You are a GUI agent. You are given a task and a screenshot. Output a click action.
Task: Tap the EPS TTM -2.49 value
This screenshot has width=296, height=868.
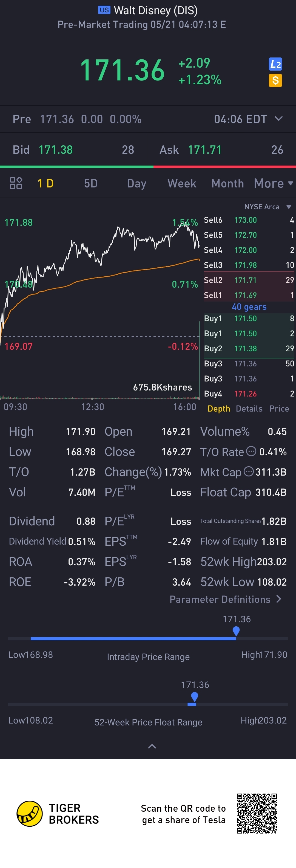tap(180, 542)
